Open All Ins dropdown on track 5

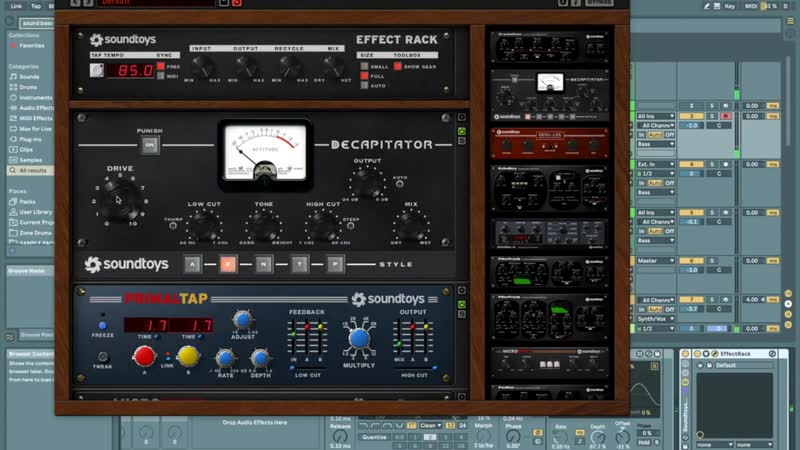click(656, 213)
